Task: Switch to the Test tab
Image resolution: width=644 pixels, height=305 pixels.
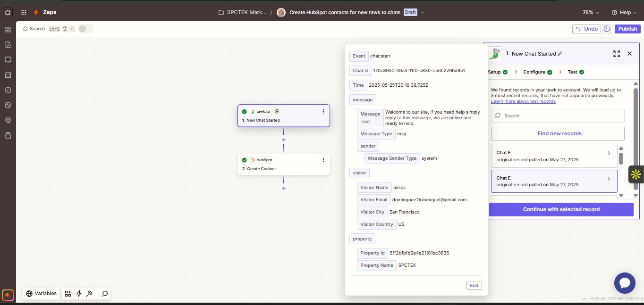Action: click(x=576, y=72)
